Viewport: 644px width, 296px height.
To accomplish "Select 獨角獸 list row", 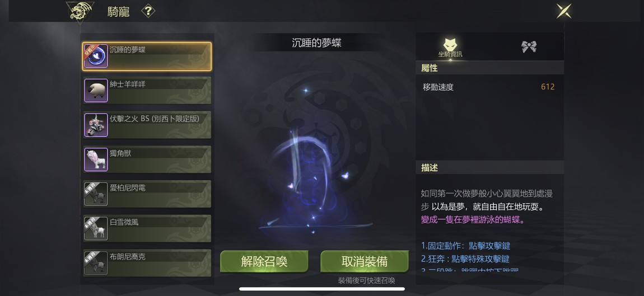I will pos(147,159).
